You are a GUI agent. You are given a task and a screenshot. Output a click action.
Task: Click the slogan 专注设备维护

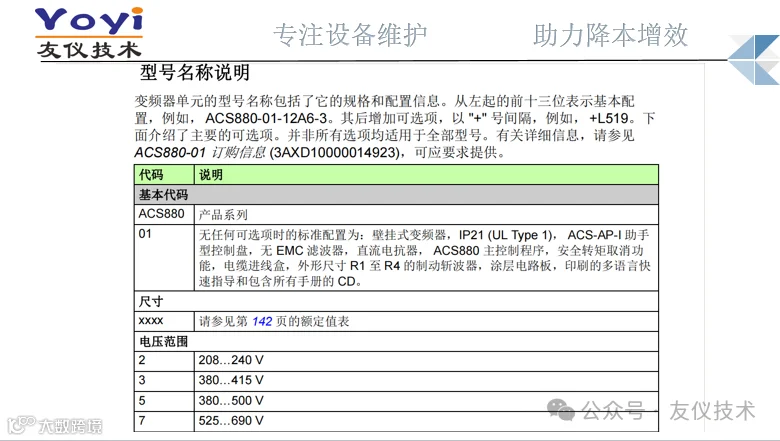click(x=350, y=35)
